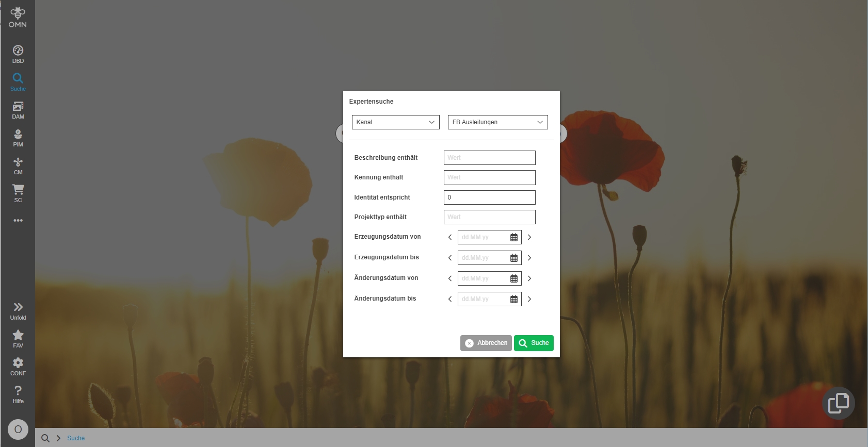Step Erzeugungsdatum von back one day

450,237
